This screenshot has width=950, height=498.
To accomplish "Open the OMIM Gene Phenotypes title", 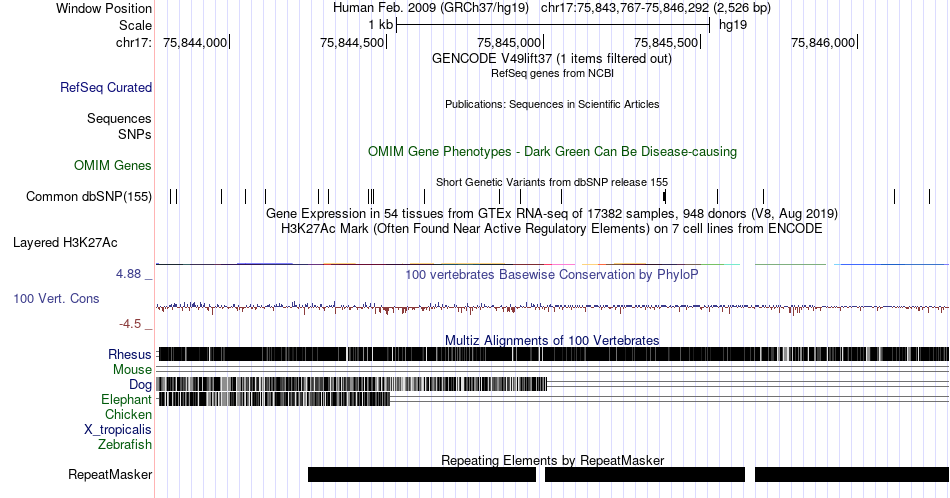I will click(x=553, y=151).
